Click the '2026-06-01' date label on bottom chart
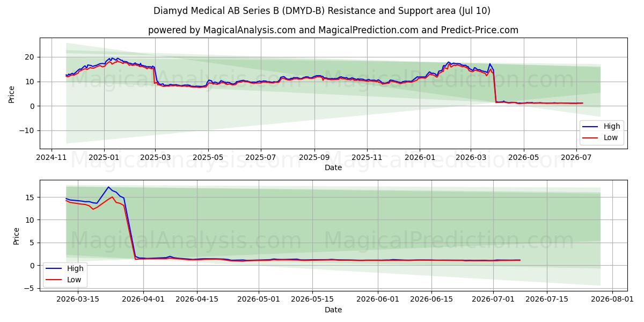644x322 pixels. [378, 301]
